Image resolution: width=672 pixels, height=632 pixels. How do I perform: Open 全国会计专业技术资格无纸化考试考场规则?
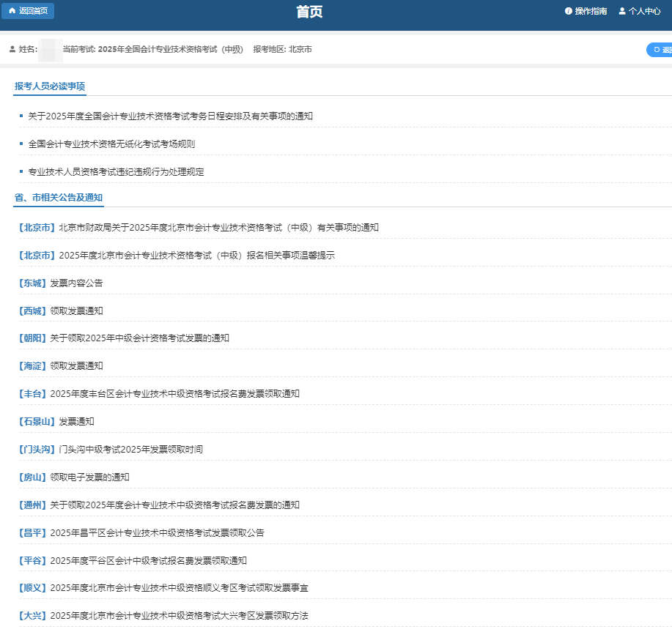coord(111,144)
